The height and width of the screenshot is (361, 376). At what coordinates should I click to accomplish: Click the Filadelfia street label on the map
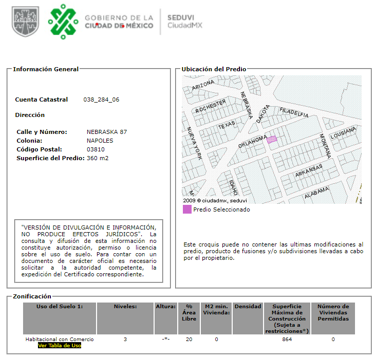[294, 112]
